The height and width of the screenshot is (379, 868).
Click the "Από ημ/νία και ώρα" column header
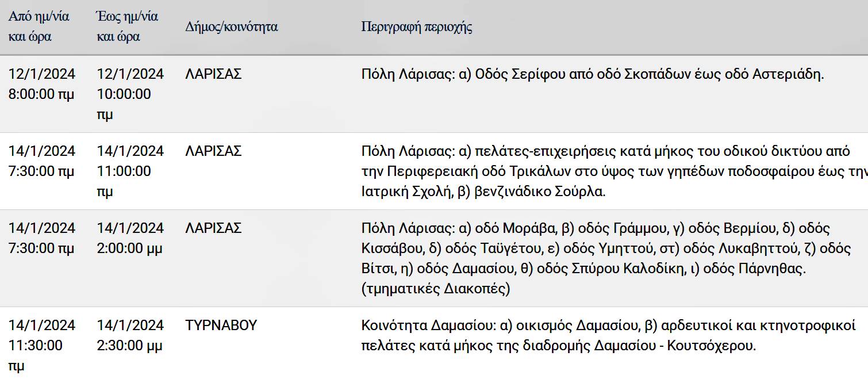39,26
